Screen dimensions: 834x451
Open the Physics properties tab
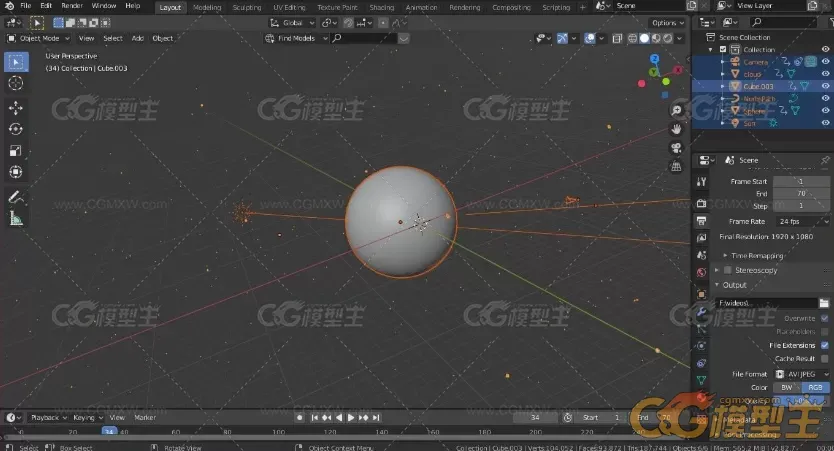702,346
